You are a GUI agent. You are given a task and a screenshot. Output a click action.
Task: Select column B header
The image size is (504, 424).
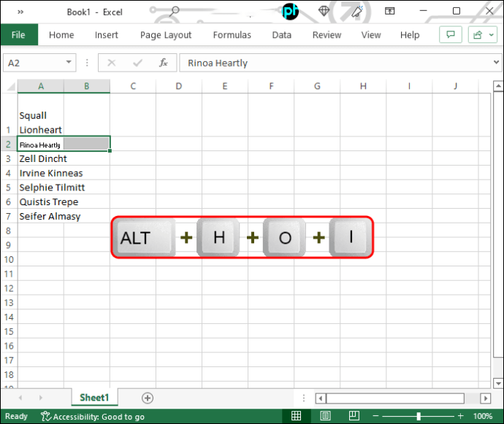pyautogui.click(x=87, y=86)
